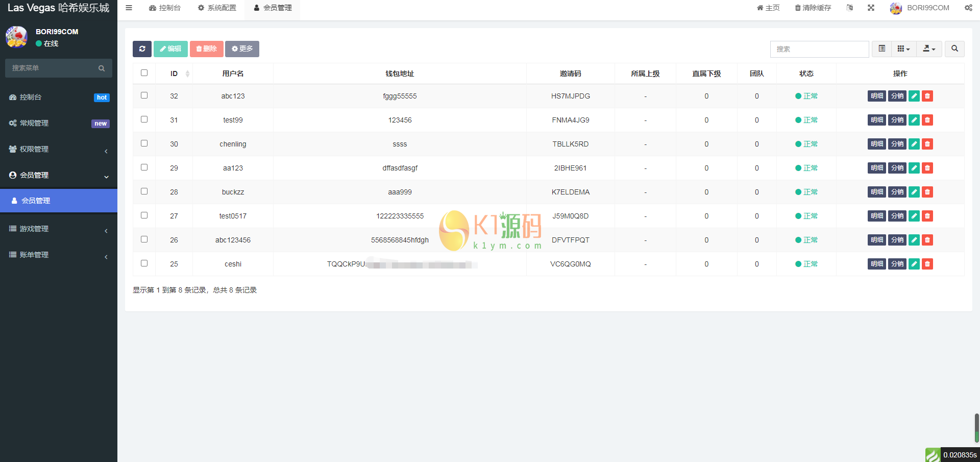Switch to the 系统配置 tab
The image size is (980, 462).
[217, 8]
